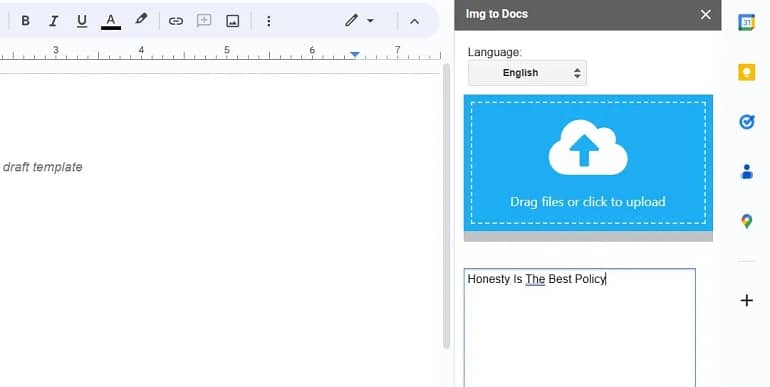This screenshot has width=770, height=387.
Task: Click the 'draft template' text in document
Action: click(43, 167)
